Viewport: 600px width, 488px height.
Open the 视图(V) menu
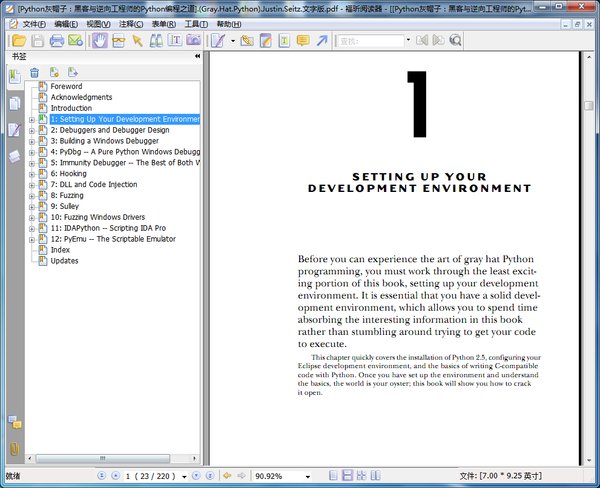tap(98, 24)
